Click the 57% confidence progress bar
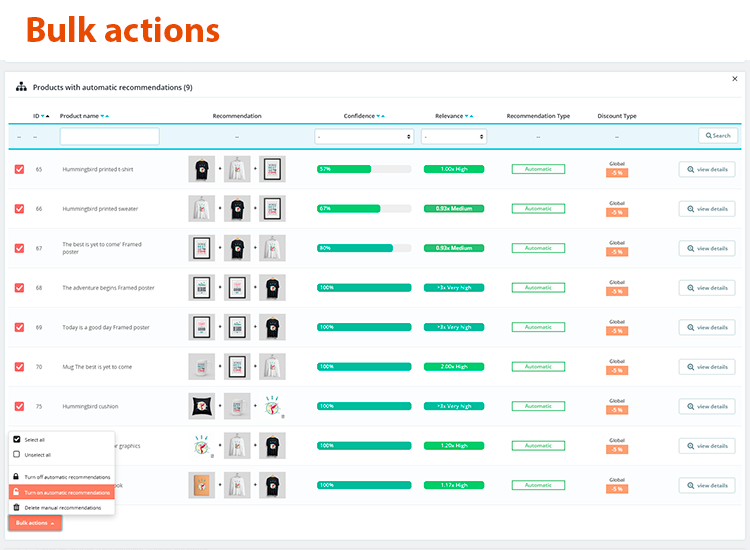The width and height of the screenshot is (750, 550). [364, 169]
